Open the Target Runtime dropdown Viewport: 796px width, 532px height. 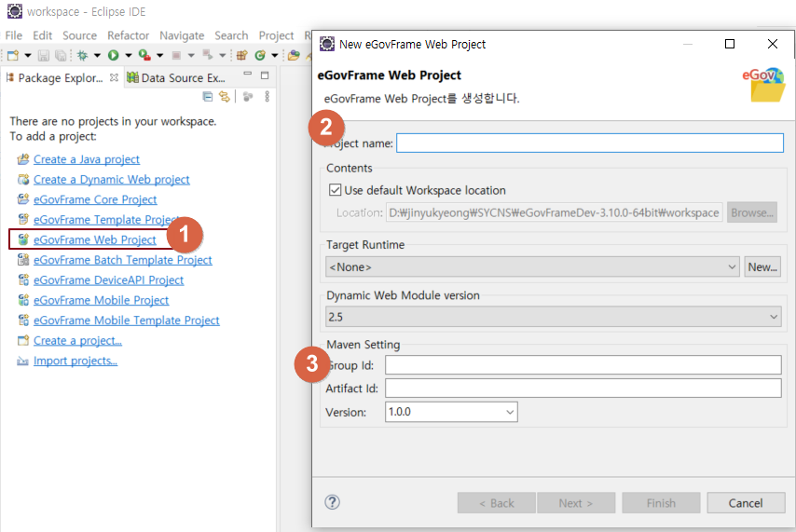click(532, 267)
